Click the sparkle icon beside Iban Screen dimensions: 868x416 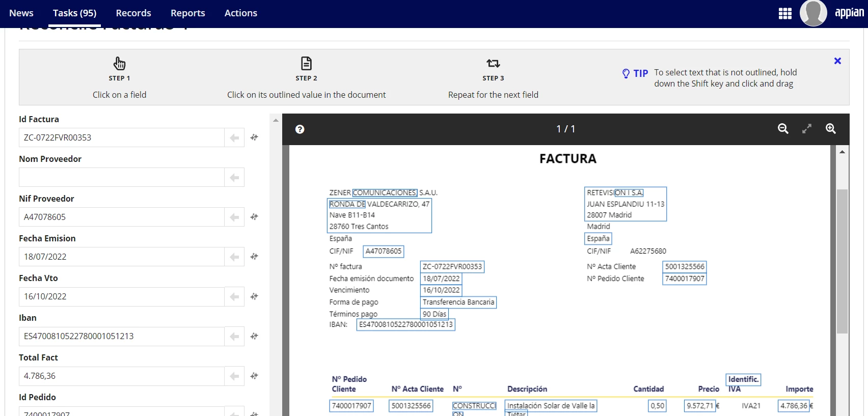(254, 336)
